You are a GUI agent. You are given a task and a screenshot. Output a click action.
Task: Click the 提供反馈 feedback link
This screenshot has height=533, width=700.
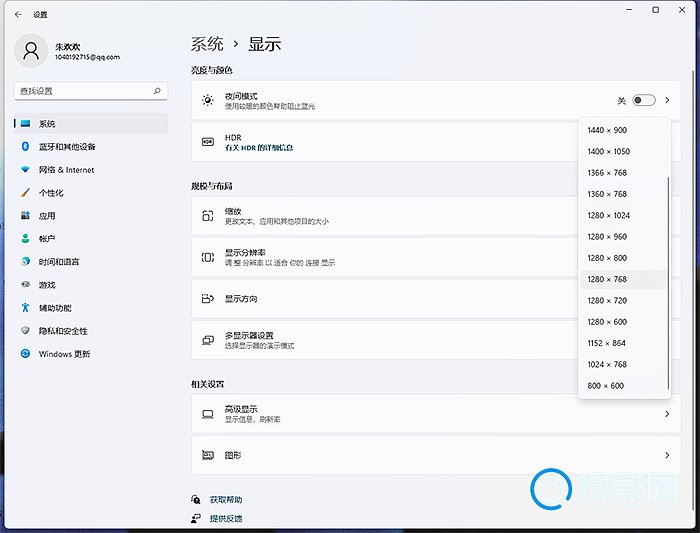click(225, 518)
